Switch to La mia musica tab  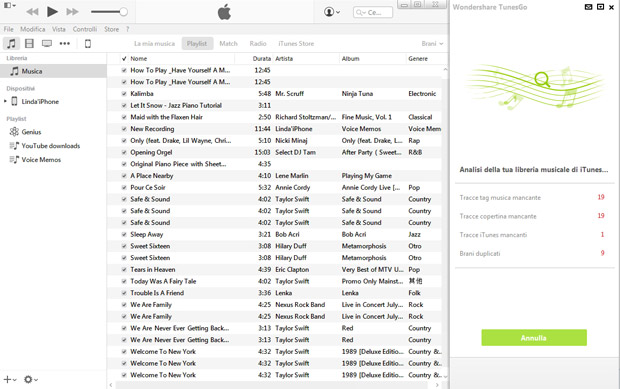click(154, 43)
